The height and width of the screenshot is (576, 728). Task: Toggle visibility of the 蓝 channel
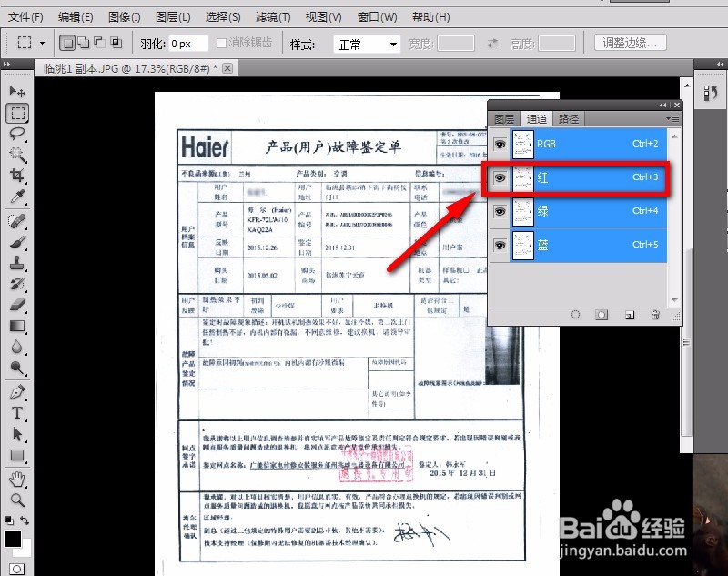tap(499, 245)
